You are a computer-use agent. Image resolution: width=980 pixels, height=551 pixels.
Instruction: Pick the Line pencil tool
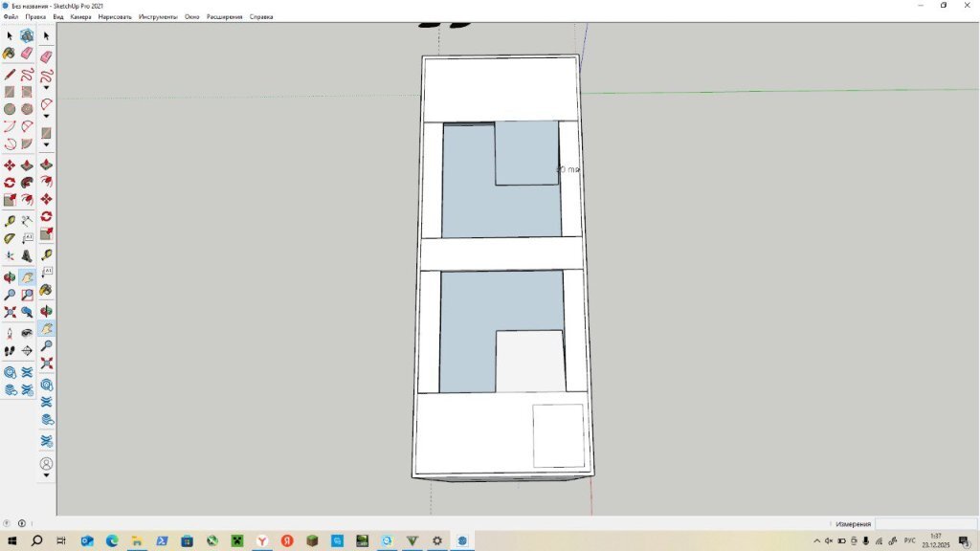coord(10,74)
